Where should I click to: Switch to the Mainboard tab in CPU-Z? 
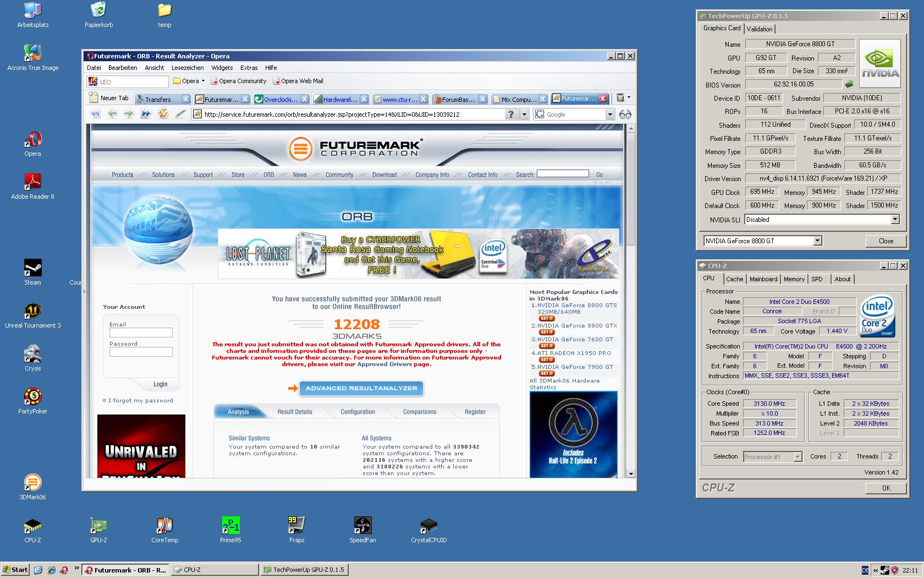[763, 279]
